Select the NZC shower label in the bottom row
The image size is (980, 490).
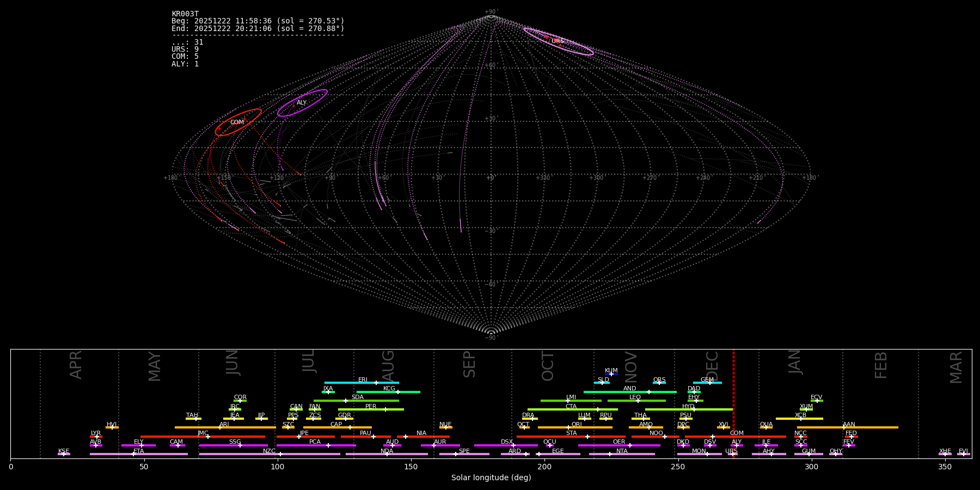pyautogui.click(x=269, y=451)
